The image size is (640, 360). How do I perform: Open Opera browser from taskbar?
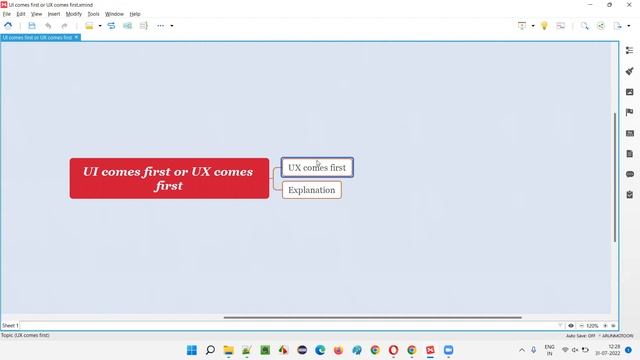tap(393, 350)
